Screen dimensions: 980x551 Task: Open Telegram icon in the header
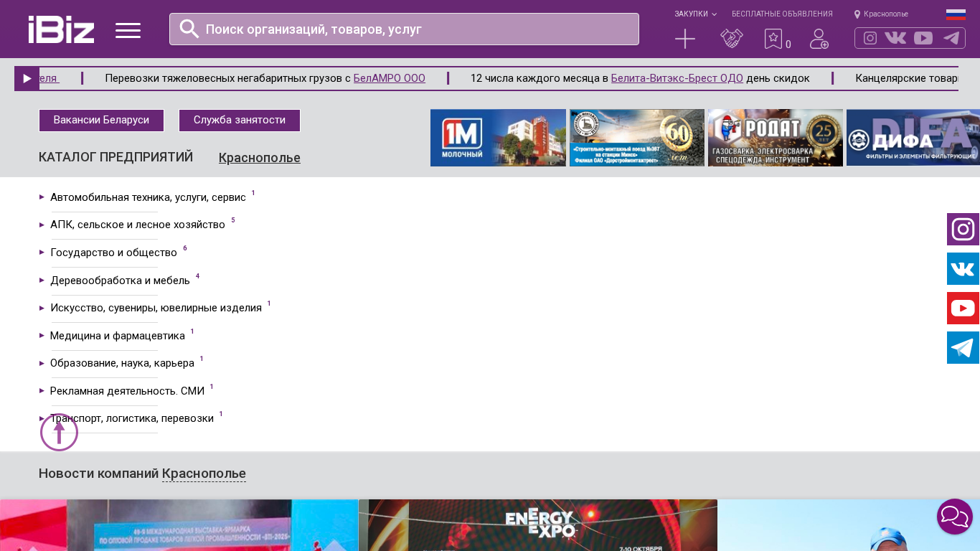[951, 38]
